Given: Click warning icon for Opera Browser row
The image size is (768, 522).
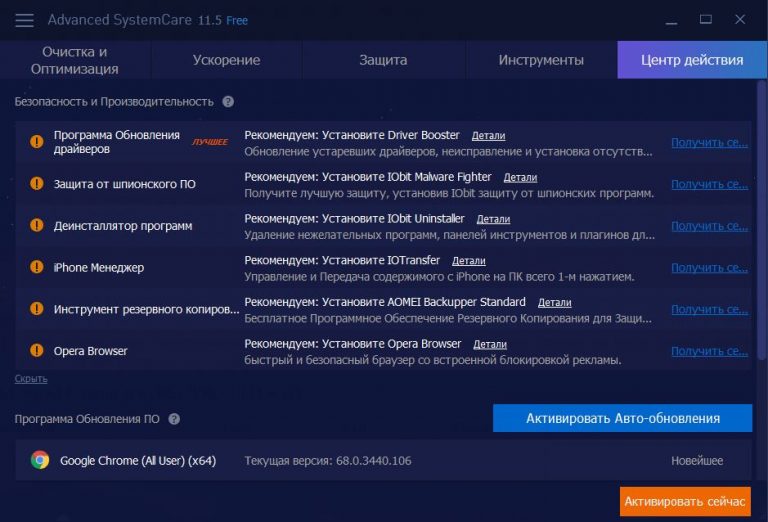Looking at the screenshot, I should (37, 351).
